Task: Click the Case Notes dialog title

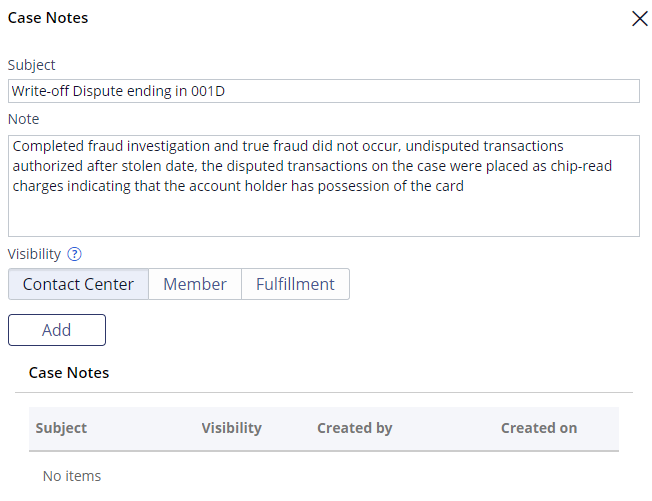Action: click(x=48, y=18)
